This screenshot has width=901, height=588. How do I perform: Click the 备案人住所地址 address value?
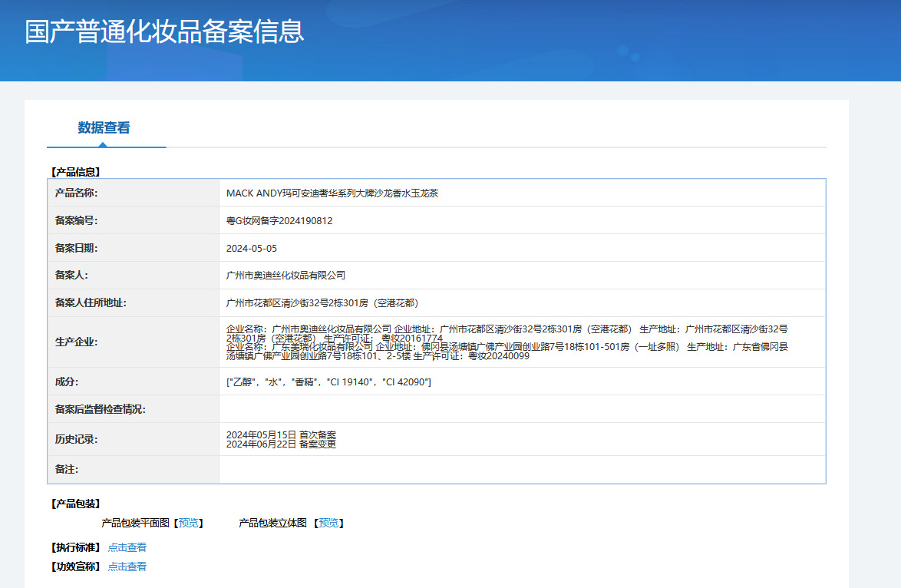point(322,303)
